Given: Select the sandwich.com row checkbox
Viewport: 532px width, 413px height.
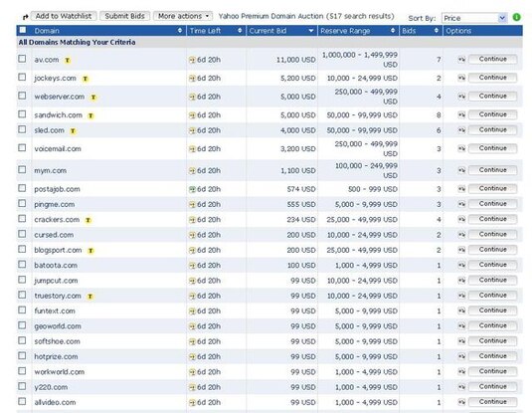Looking at the screenshot, I should coord(22,114).
